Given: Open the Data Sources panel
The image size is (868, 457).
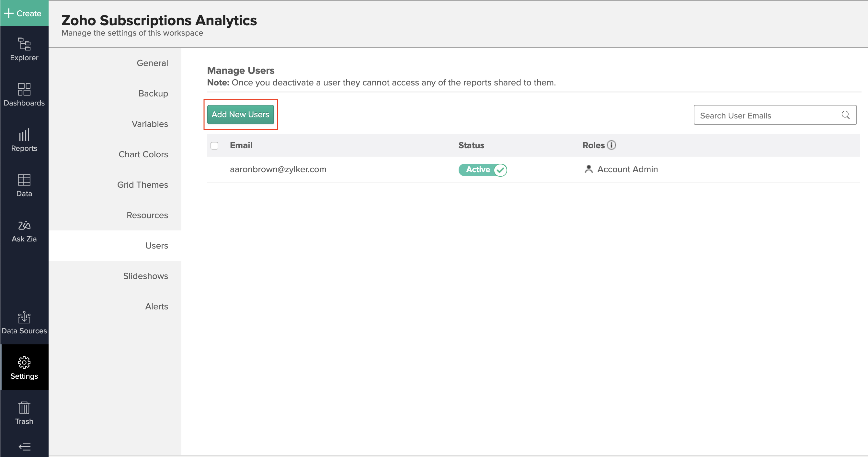Looking at the screenshot, I should pos(24,322).
